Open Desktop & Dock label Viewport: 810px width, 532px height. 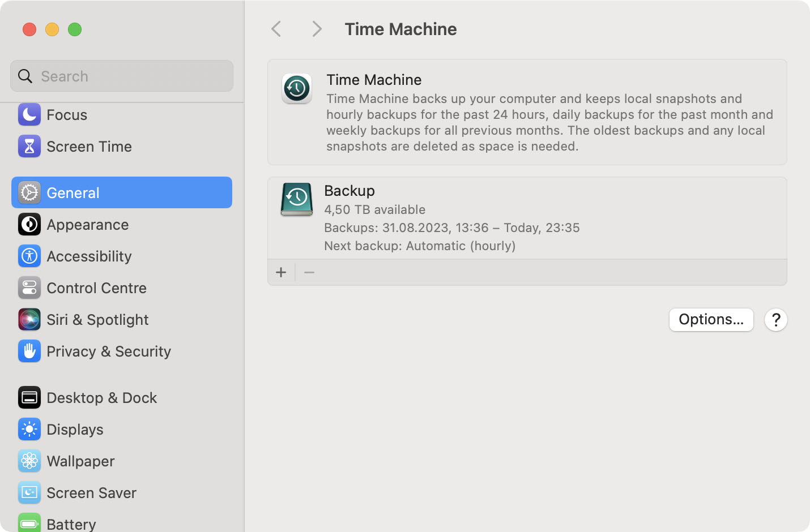pyautogui.click(x=102, y=398)
